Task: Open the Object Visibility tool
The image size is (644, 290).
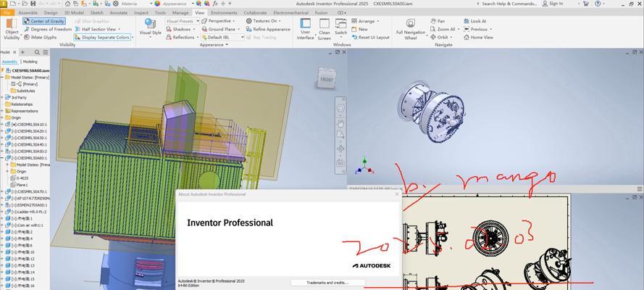Action: [12, 29]
